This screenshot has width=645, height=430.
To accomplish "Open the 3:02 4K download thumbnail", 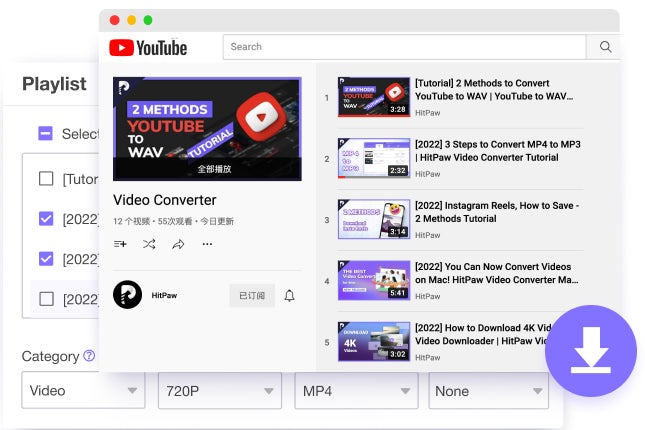I will 374,342.
